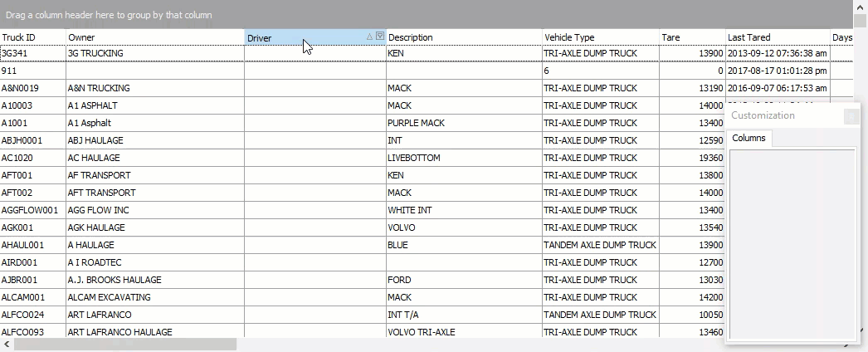Select the TANDEM AXLE DUMP TRUCK cell for AHAUL001
The height and width of the screenshot is (352, 868).
[599, 245]
